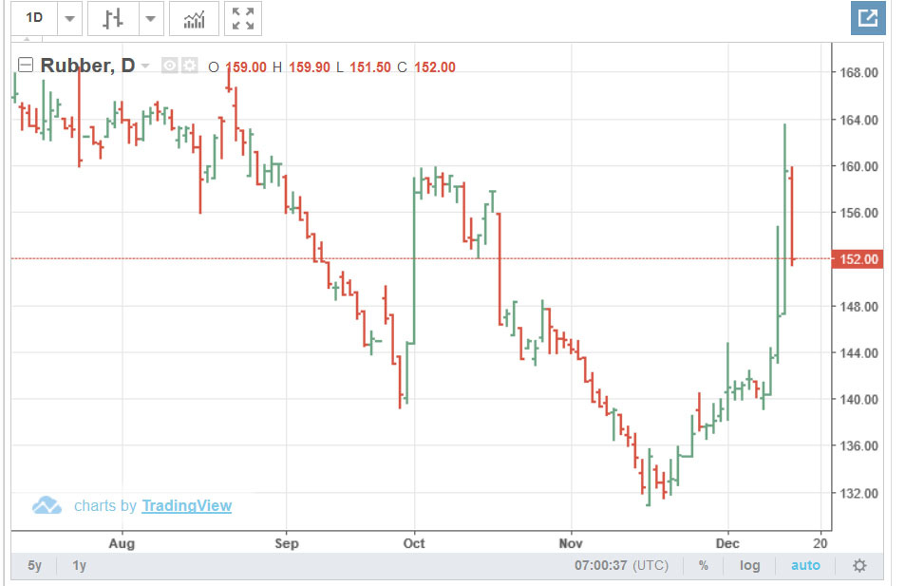Toggle log scale mode
This screenshot has width=924, height=586.
(x=749, y=565)
